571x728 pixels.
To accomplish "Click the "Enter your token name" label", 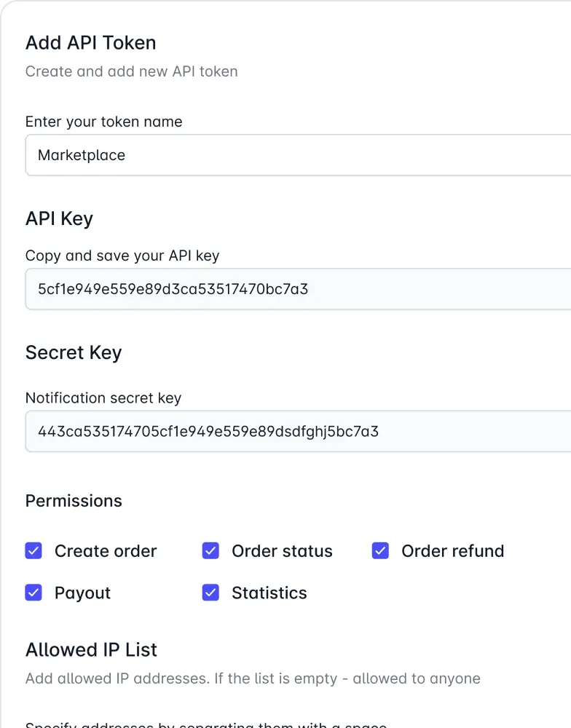I will pos(103,122).
